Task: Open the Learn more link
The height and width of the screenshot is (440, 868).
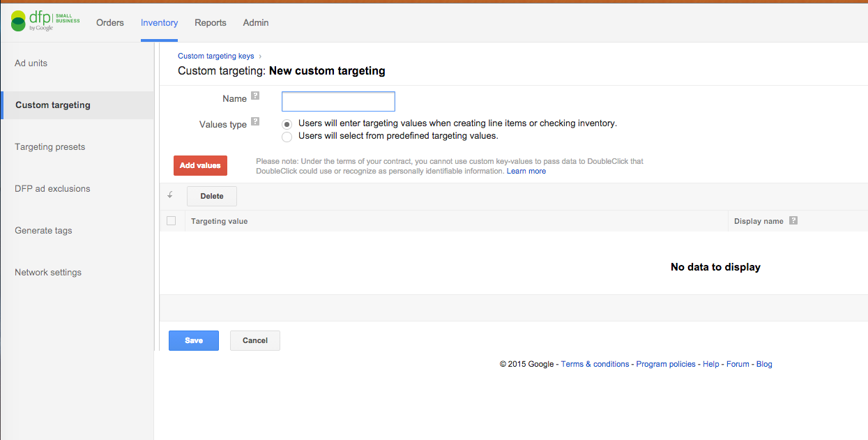Action: coord(526,171)
